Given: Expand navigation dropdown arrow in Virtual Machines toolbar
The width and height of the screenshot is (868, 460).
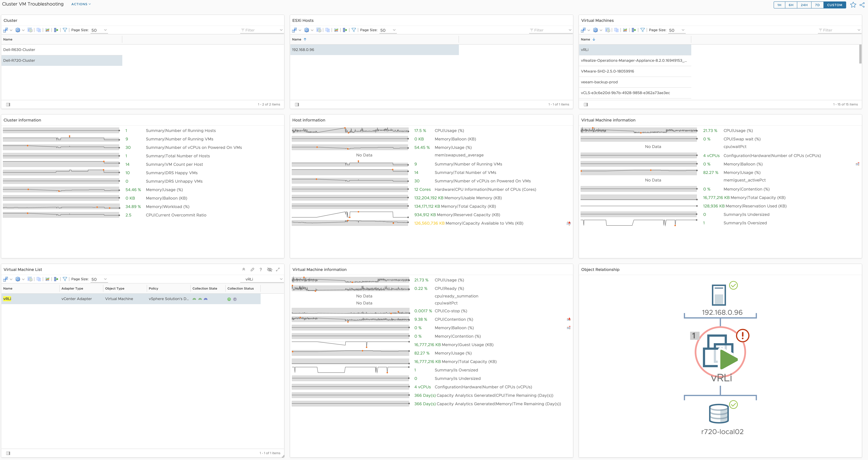Looking at the screenshot, I should pos(589,30).
